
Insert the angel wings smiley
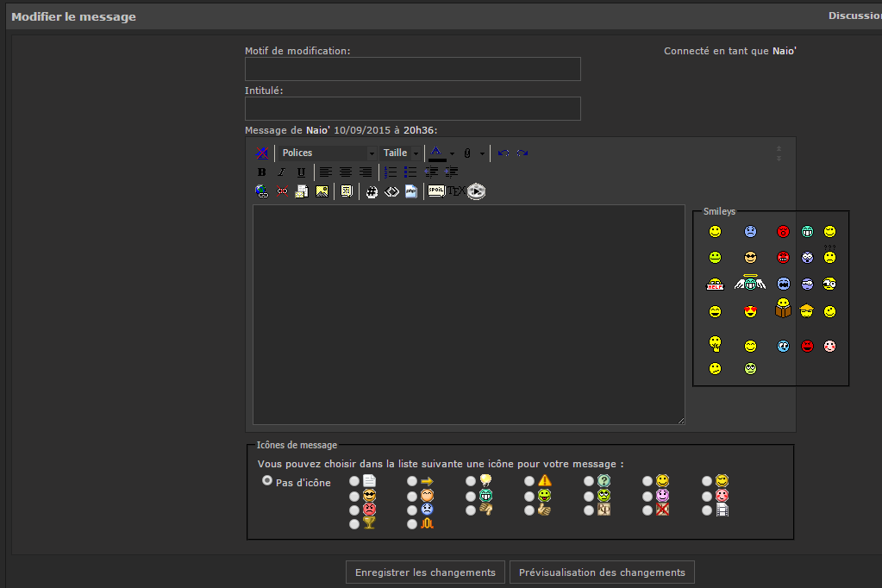pos(750,283)
